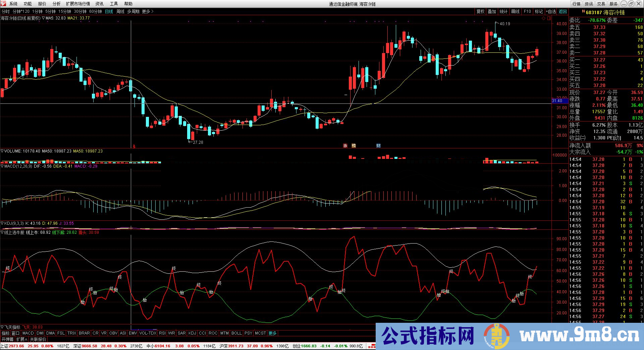The image size is (644, 350).
Task: Click the 返回 return button
Action: coord(563,11)
